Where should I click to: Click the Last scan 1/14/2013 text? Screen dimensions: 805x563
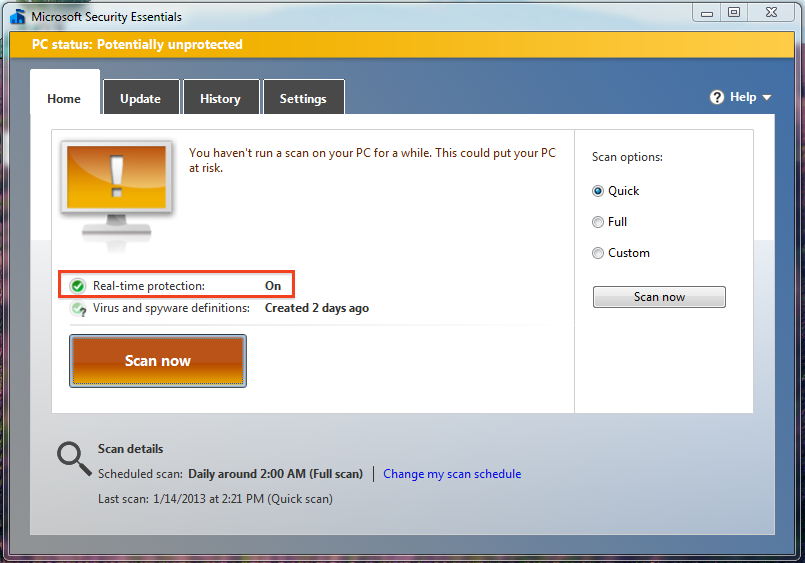[x=215, y=499]
